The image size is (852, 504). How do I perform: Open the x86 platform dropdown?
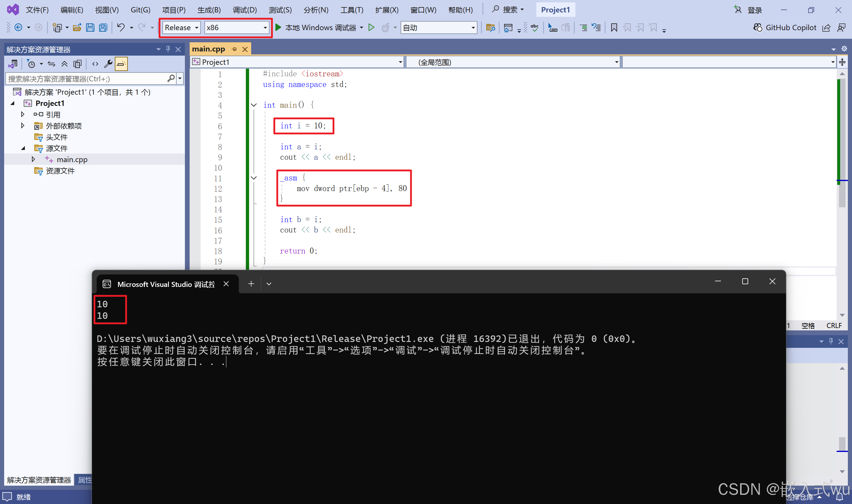pos(237,28)
